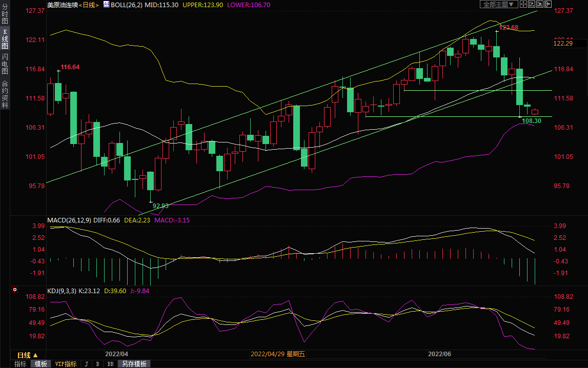Click the expand-right panel icon
Image resolution: width=588 pixels, height=368 pixels.
(548, 4)
